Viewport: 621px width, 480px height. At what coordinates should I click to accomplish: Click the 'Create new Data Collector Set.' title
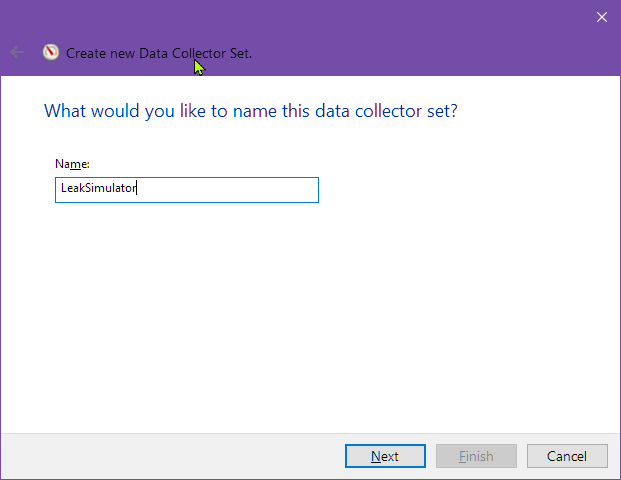(x=158, y=53)
